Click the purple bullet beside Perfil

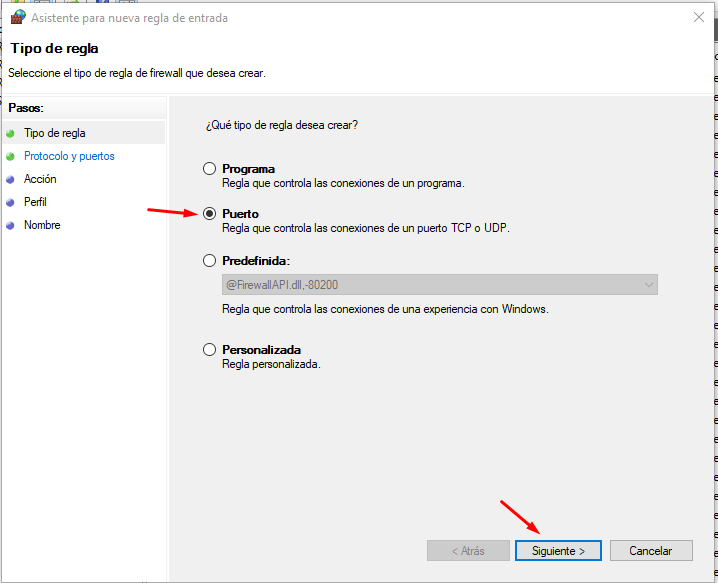click(10, 202)
